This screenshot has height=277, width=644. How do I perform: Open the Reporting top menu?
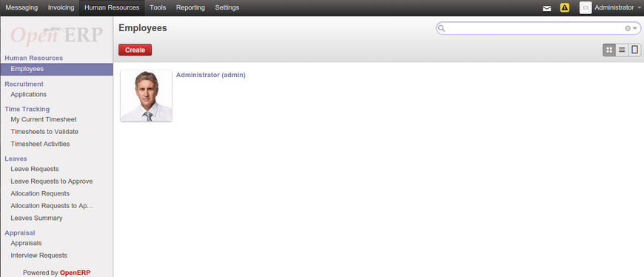[x=190, y=8]
